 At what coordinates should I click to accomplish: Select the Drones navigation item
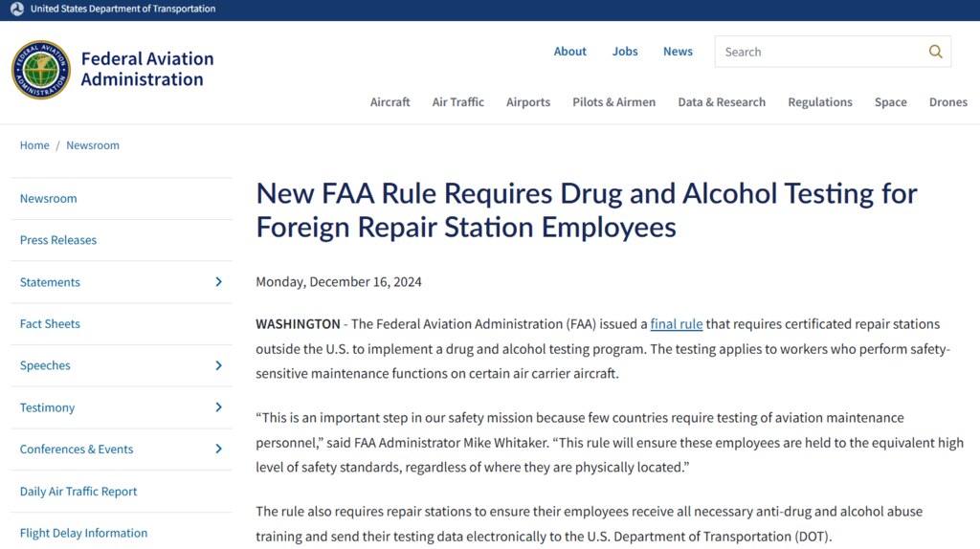tap(947, 101)
